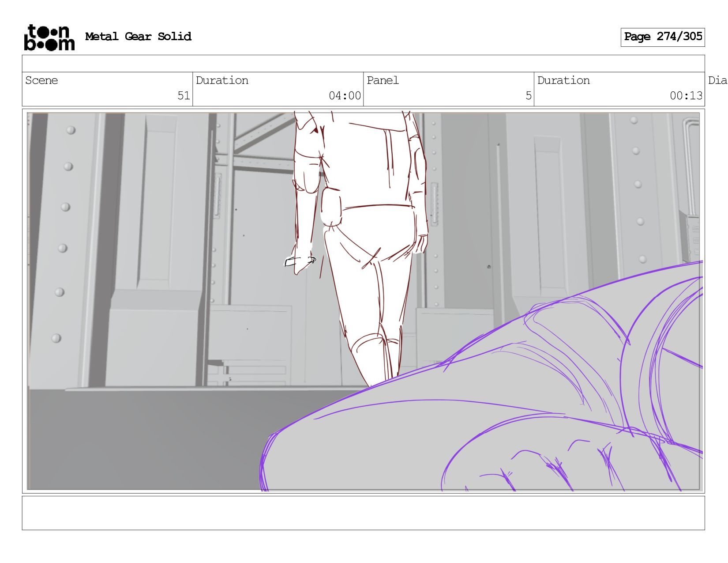
Task: Click the empty notes box below panel
Action: coord(363,513)
